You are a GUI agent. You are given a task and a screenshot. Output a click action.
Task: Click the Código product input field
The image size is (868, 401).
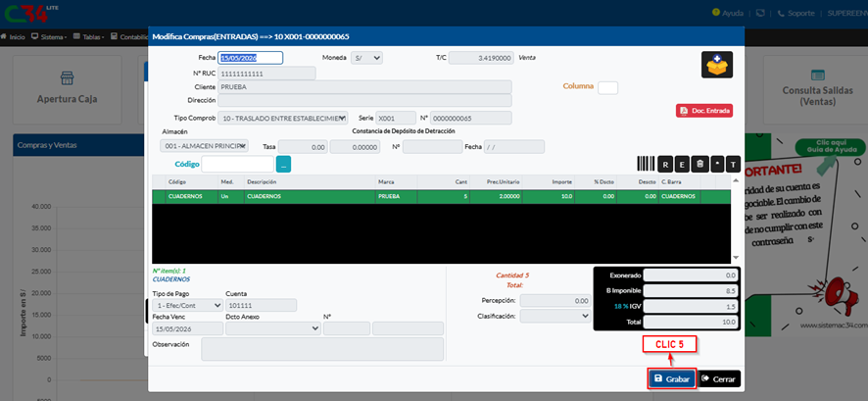(x=237, y=164)
